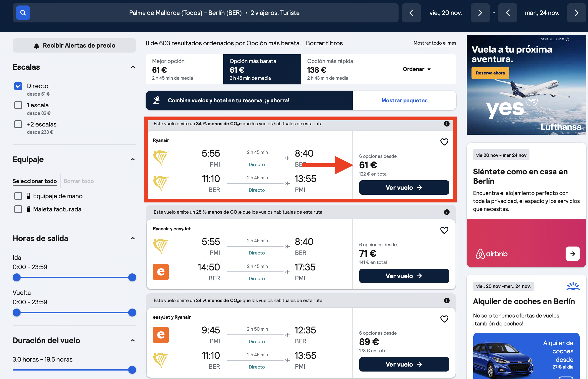Screen dimensions: 588x379
Task: Check the +2 escalas filter
Action: coord(18,124)
